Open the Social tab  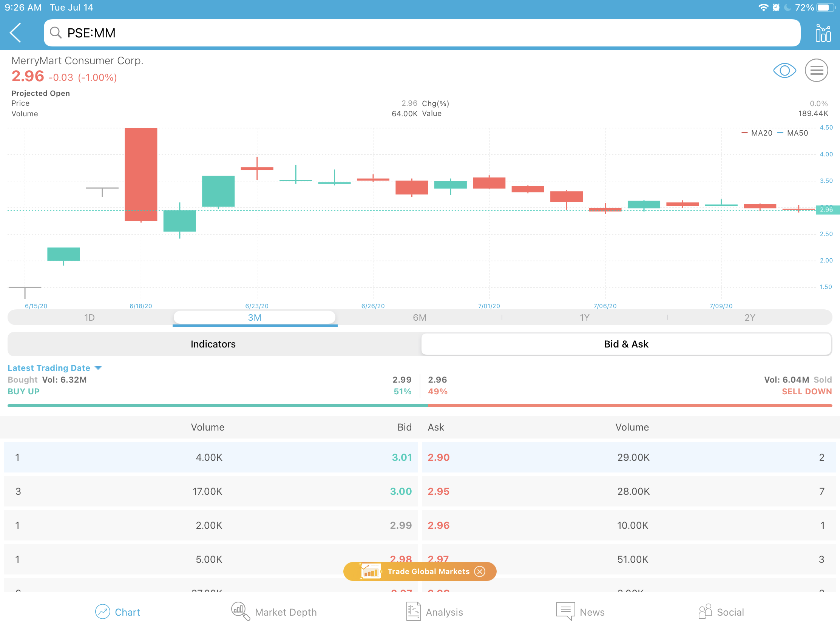click(721, 612)
